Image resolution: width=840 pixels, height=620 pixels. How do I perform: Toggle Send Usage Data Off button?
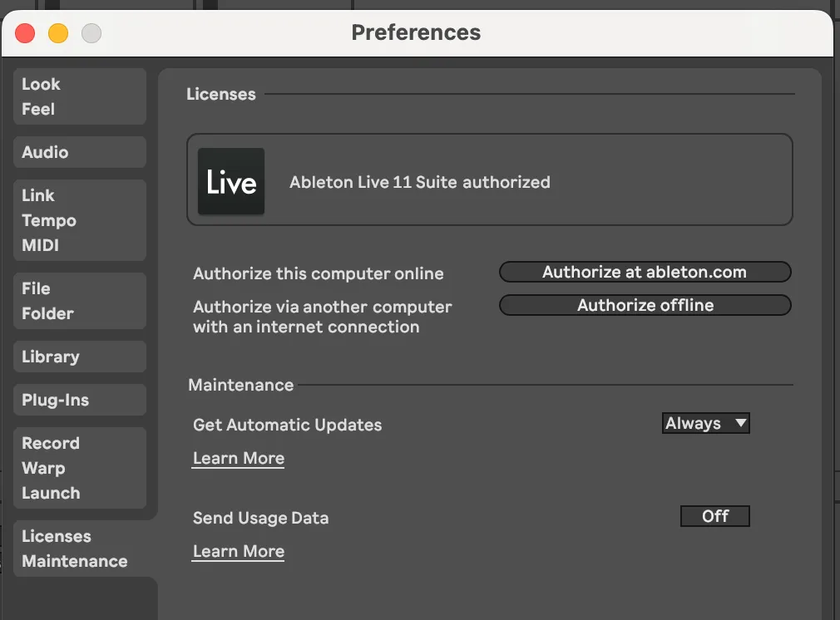[x=714, y=516]
